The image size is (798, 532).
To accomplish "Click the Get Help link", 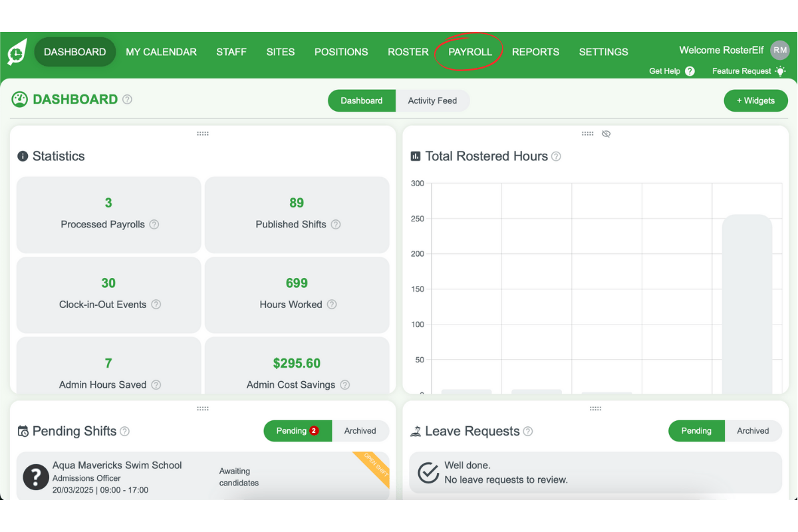I will point(664,71).
